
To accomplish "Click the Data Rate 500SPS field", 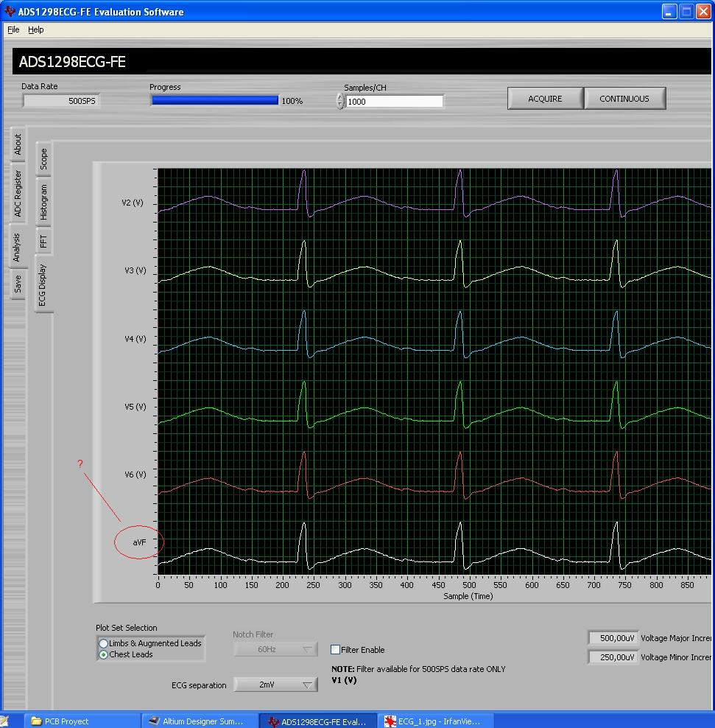I will click(61, 101).
